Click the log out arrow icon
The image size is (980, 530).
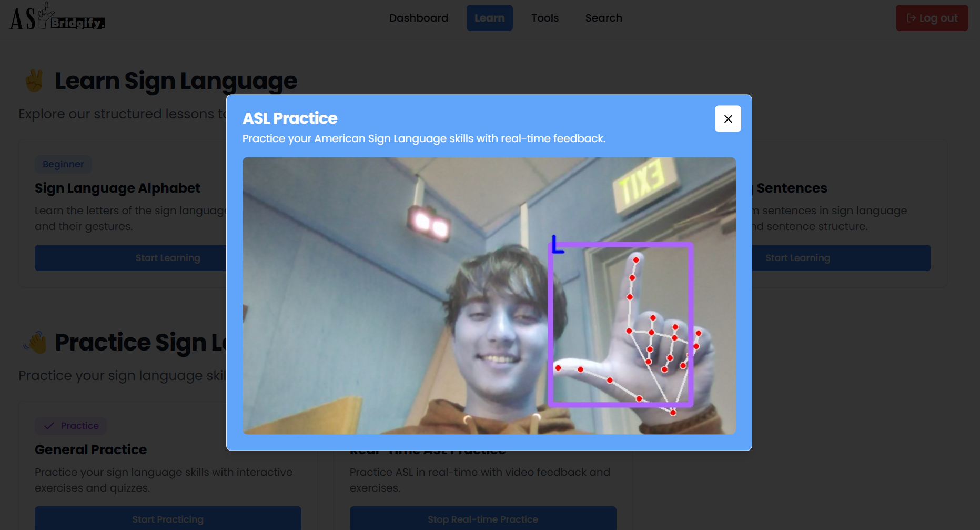911,18
